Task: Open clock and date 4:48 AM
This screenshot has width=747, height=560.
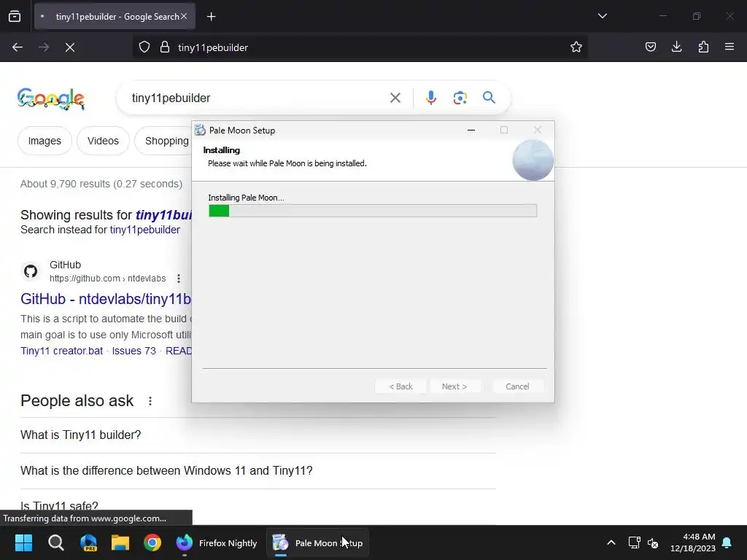Action: 693,542
